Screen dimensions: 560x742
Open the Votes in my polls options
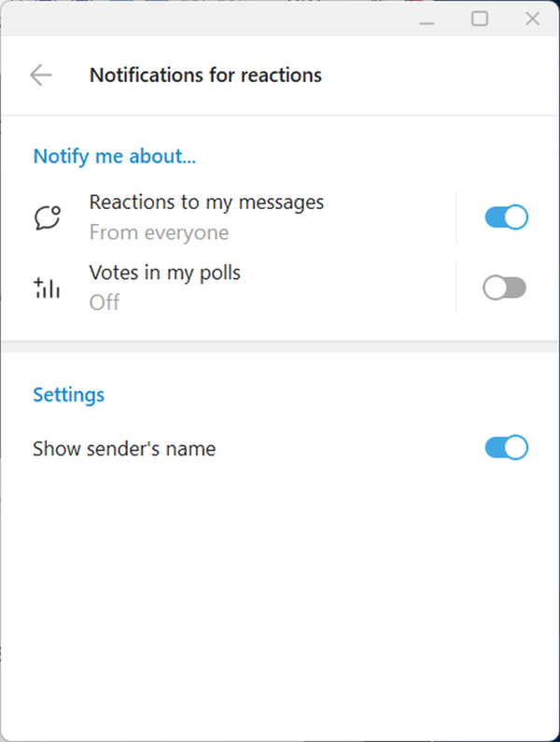(x=165, y=273)
